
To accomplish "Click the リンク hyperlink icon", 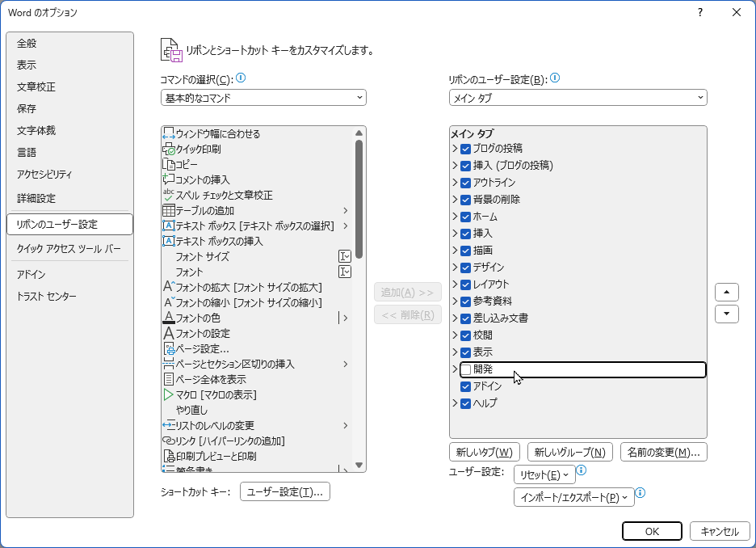I will [168, 441].
